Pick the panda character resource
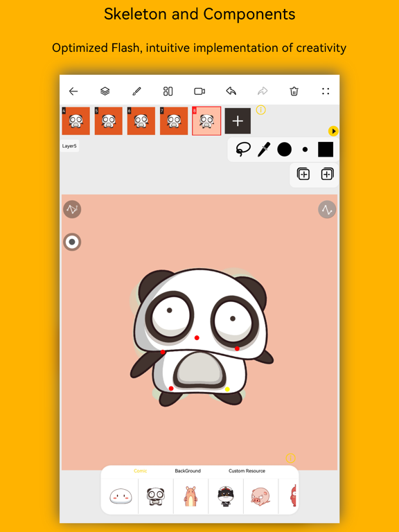 (156, 497)
